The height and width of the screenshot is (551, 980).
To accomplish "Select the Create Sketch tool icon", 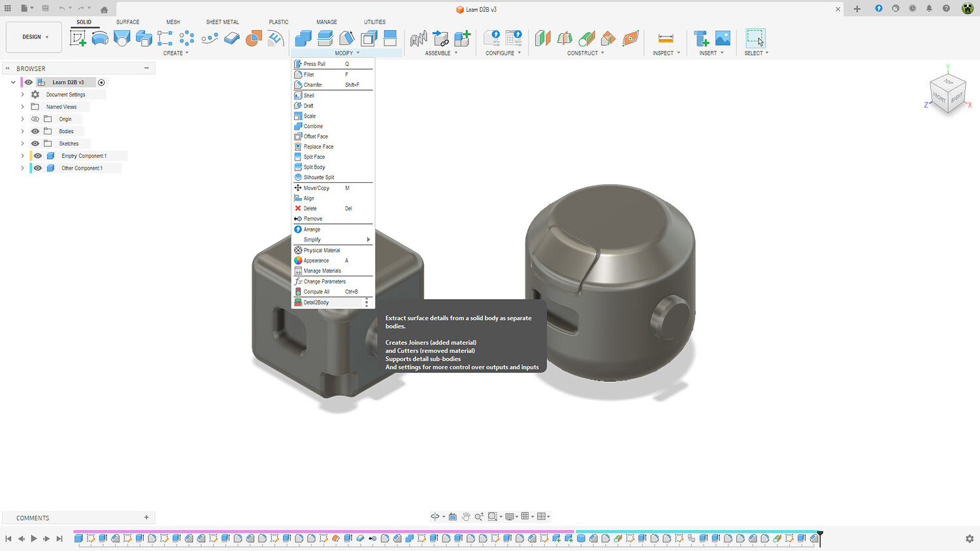I will click(x=78, y=38).
